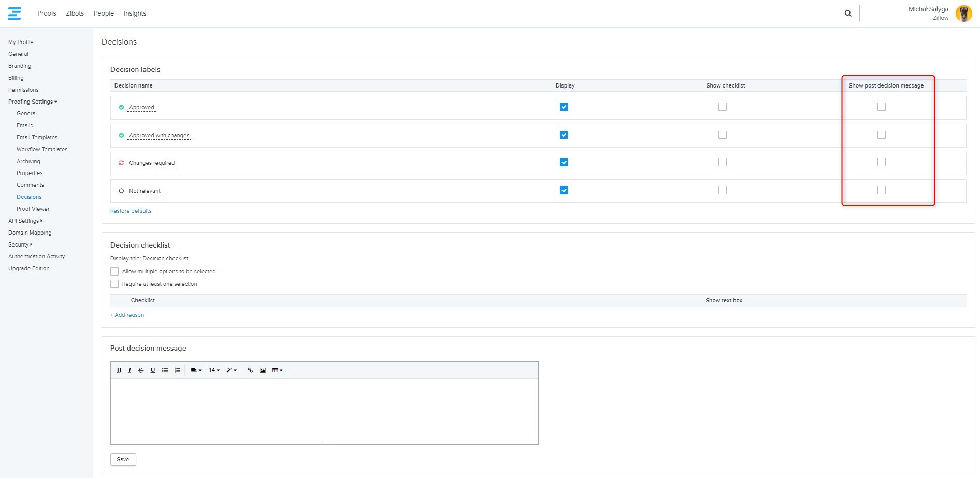
Task: Open the font size 14 dropdown
Action: tap(214, 370)
